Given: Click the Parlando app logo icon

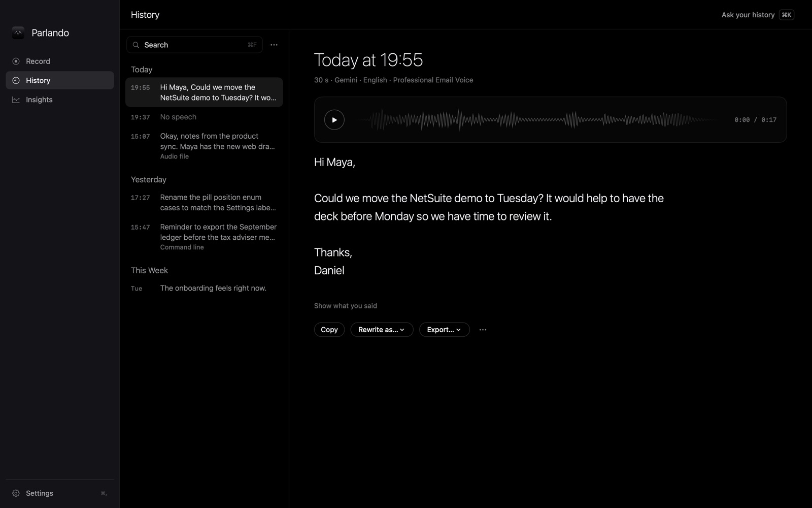Looking at the screenshot, I should 18,33.
